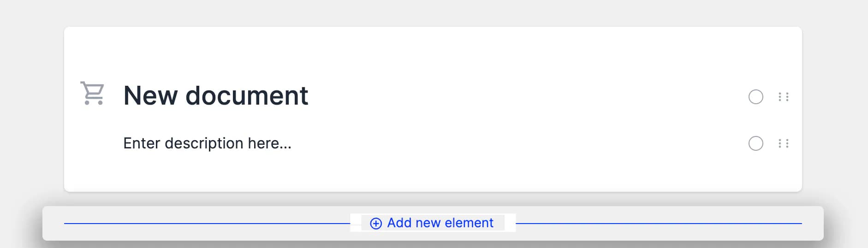Click the plus circle icon in Add new element
Image resolution: width=868 pixels, height=248 pixels.
point(376,224)
